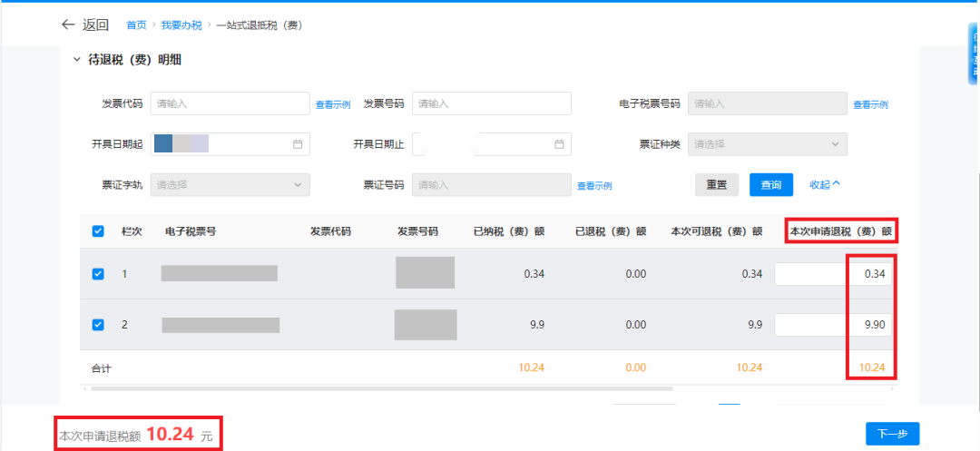This screenshot has height=451, width=980.
Task: Focus the 票证号码 input field
Action: [492, 185]
